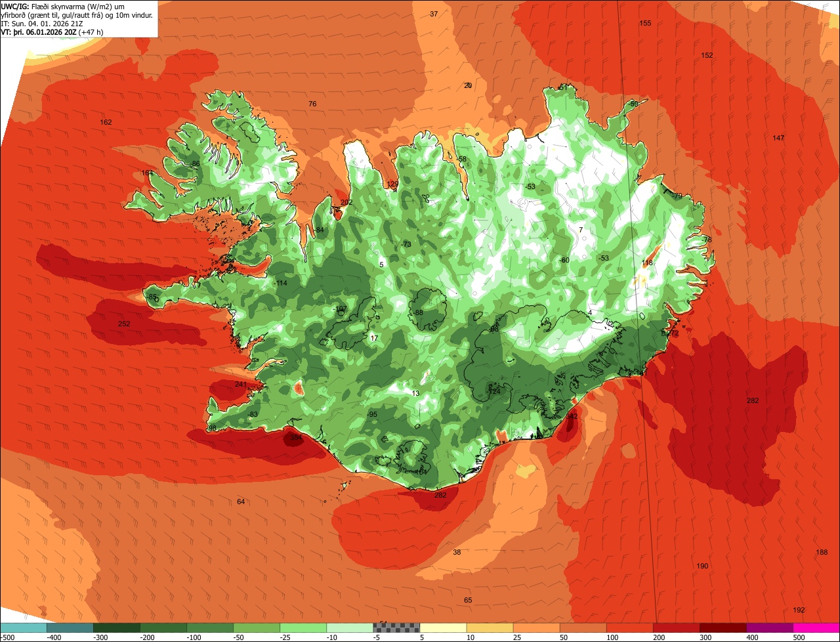The width and height of the screenshot is (840, 642).
Task: Click the title line 'UWC/IG: Flæði skynvarma (W/m2) um'
Action: click(63, 6)
